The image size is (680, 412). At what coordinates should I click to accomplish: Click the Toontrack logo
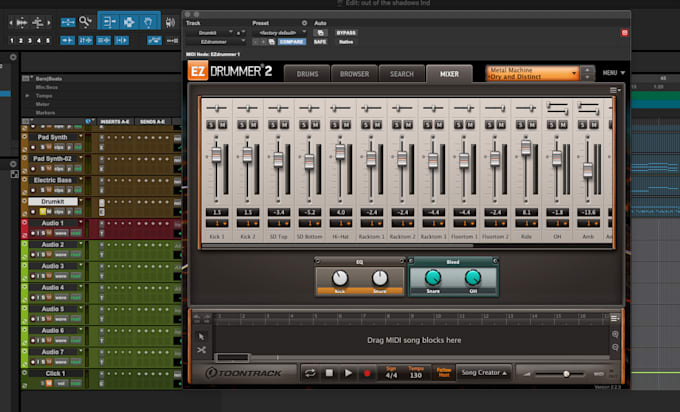point(244,373)
